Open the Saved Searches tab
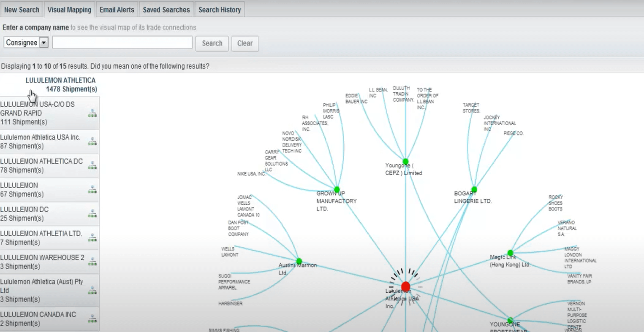Viewport: 644px width, 332px height. coord(166,10)
